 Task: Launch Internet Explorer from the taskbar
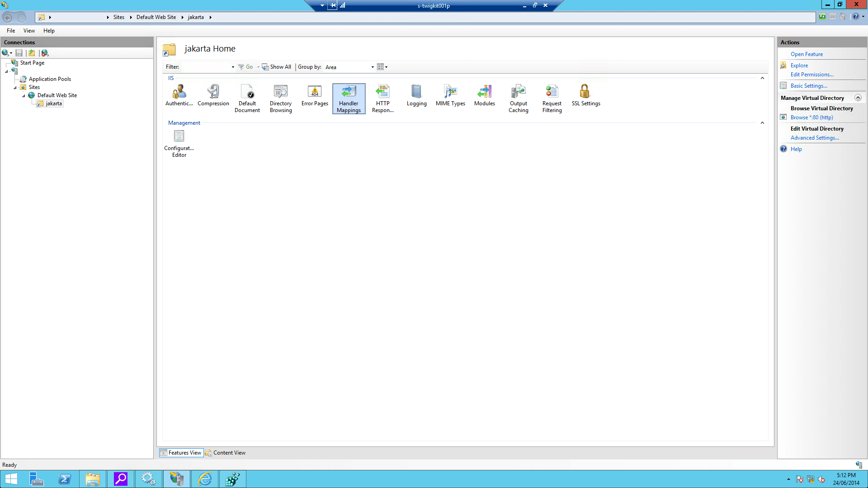tap(205, 479)
